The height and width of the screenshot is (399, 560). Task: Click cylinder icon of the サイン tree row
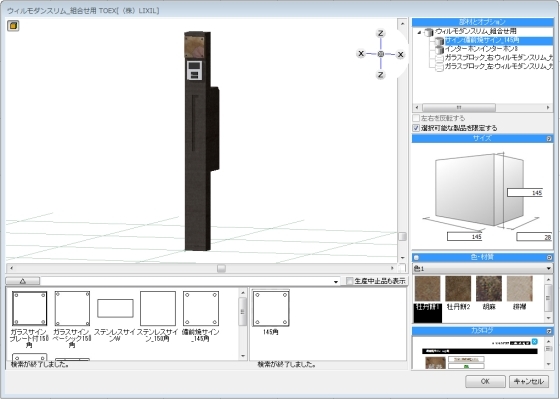click(439, 41)
